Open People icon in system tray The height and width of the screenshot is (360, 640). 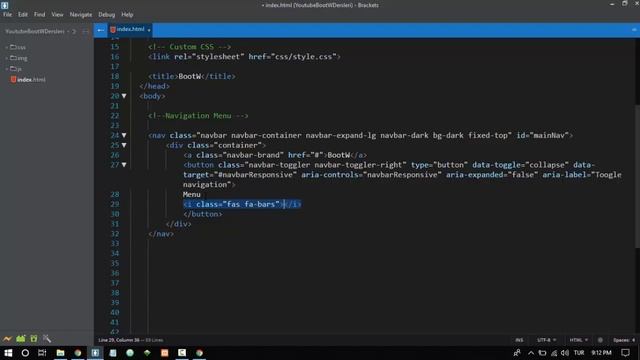click(517, 353)
